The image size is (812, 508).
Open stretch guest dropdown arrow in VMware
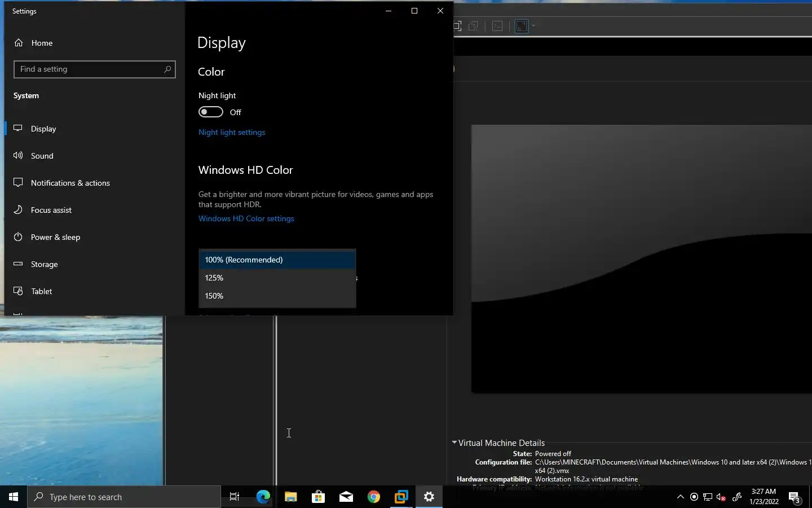pos(533,26)
